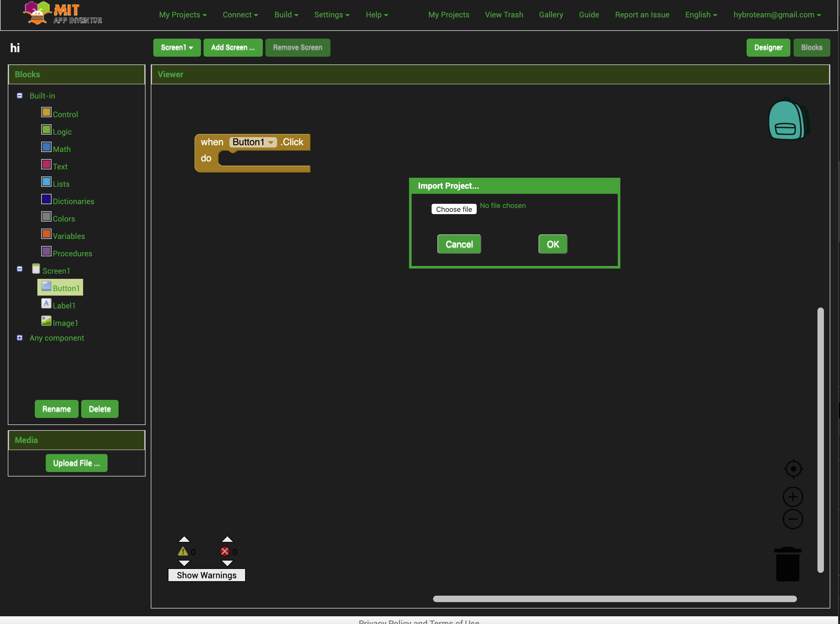The width and height of the screenshot is (840, 624).
Task: Open the Screen1 screen selector dropdown
Action: pyautogui.click(x=177, y=48)
